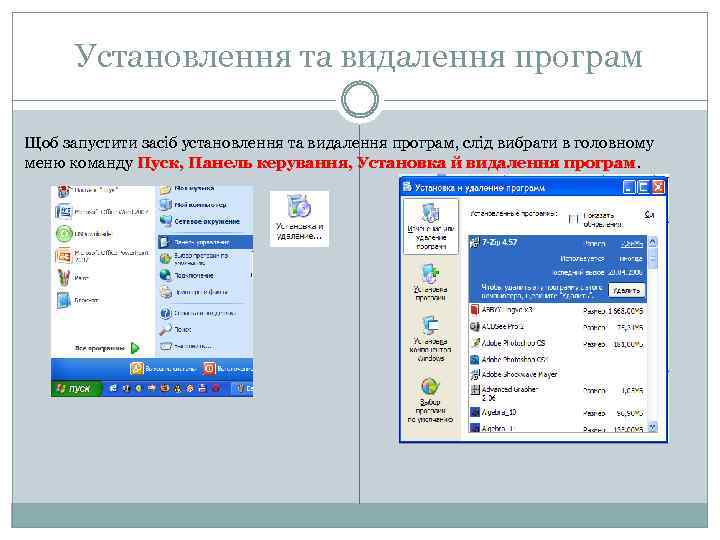Screen dimensions: 720x540
Task: Select the 7-Zip 4.57 entry in the list
Action: coord(557,269)
